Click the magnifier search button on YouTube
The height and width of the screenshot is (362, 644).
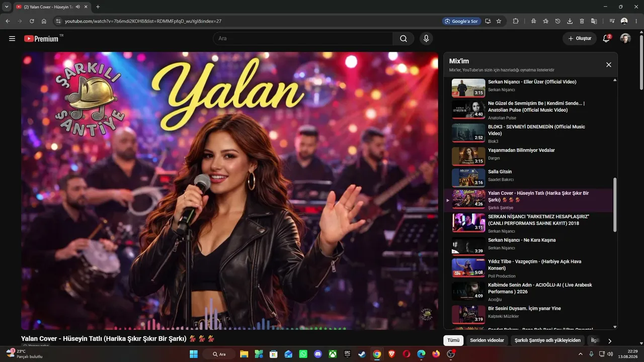(x=404, y=39)
